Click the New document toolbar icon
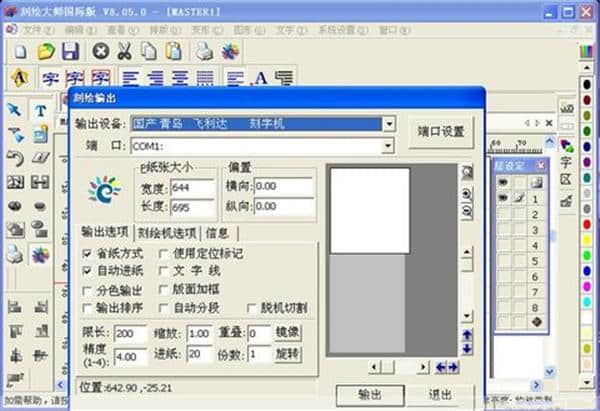Screen dimensions: 600x411 pos(21,51)
